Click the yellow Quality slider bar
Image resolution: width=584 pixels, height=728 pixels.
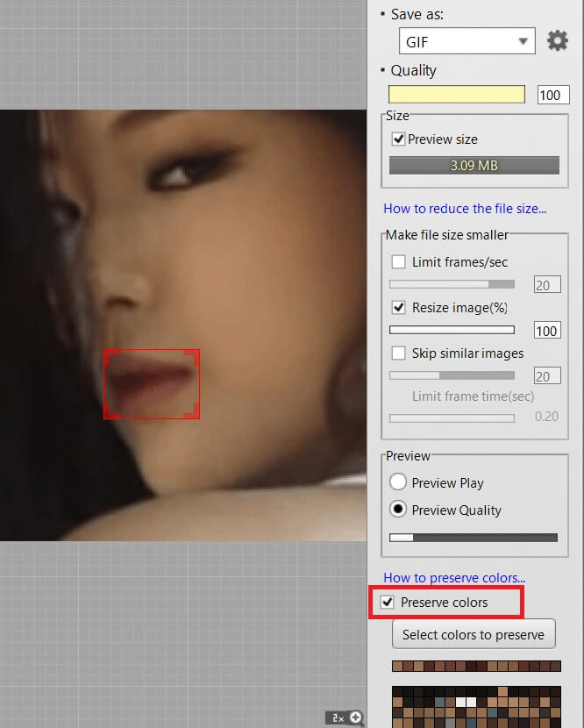(x=457, y=95)
